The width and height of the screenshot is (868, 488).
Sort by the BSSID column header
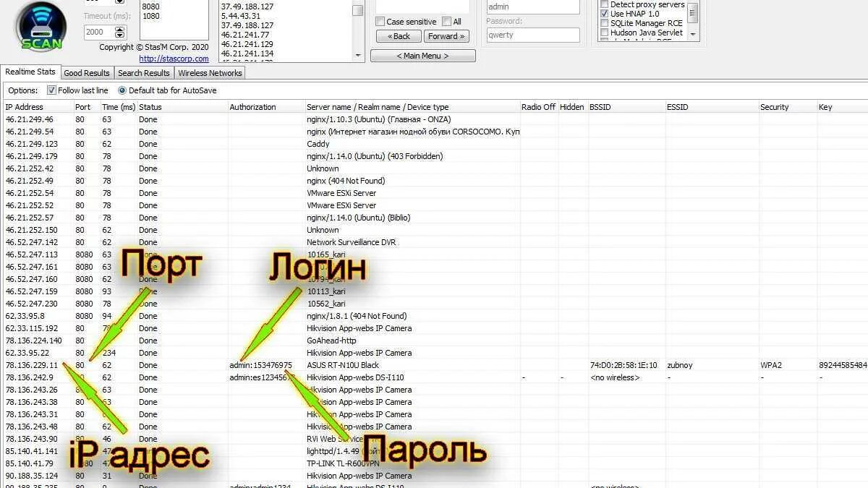[626, 106]
